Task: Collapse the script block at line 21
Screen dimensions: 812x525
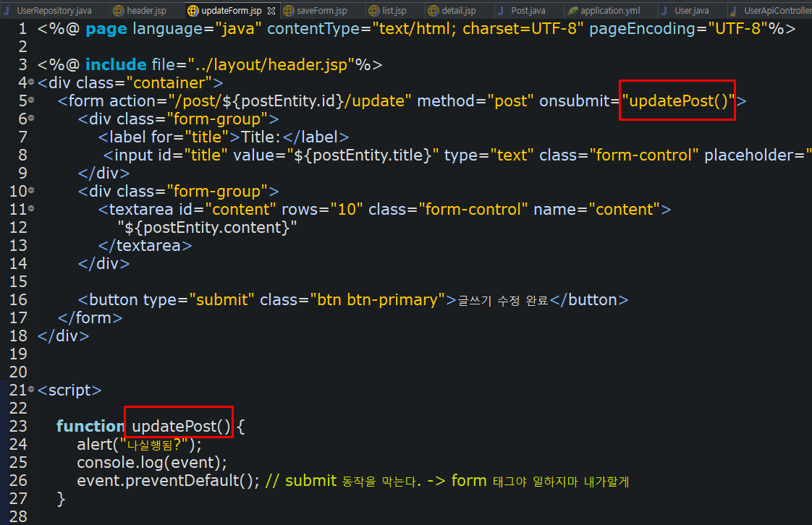Action: [33, 390]
